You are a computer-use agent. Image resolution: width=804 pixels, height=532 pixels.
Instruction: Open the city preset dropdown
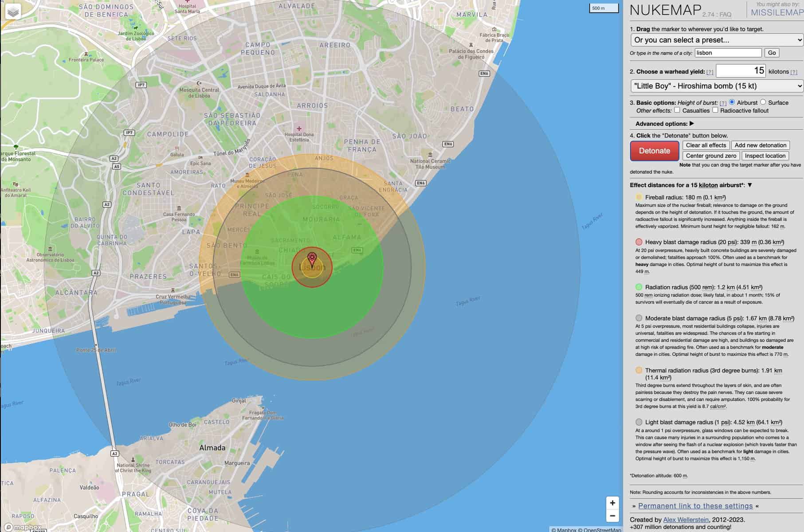point(717,40)
